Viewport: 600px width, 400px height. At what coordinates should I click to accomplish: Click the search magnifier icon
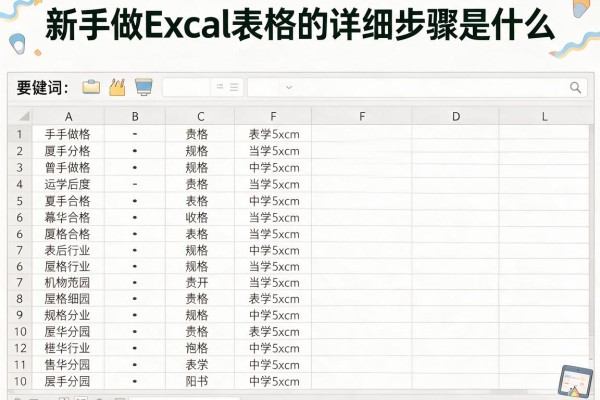click(575, 88)
